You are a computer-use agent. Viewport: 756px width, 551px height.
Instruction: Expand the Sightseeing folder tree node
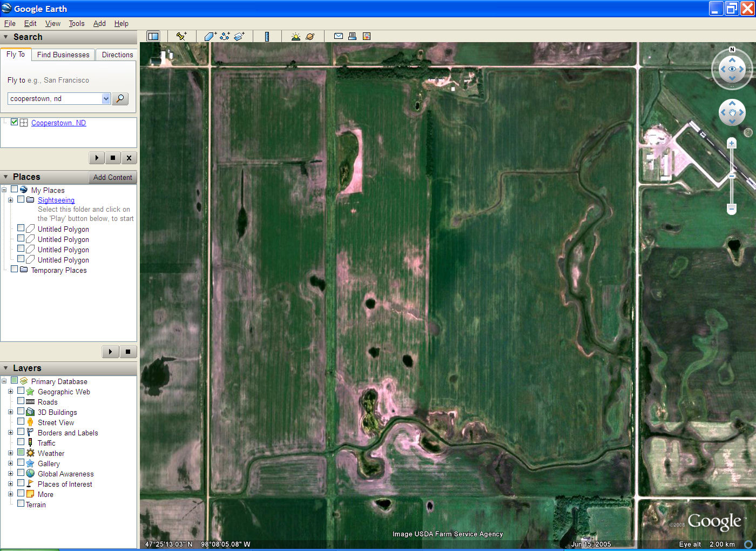[10, 200]
